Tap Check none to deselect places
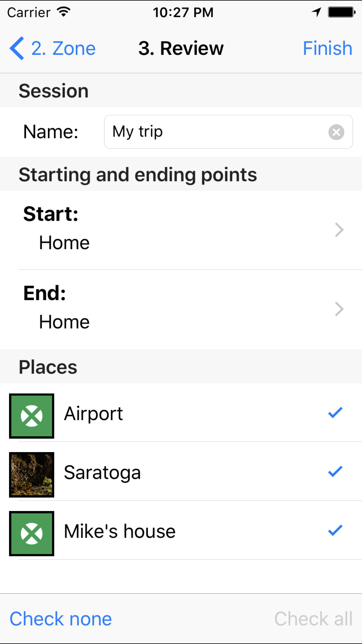 61,619
